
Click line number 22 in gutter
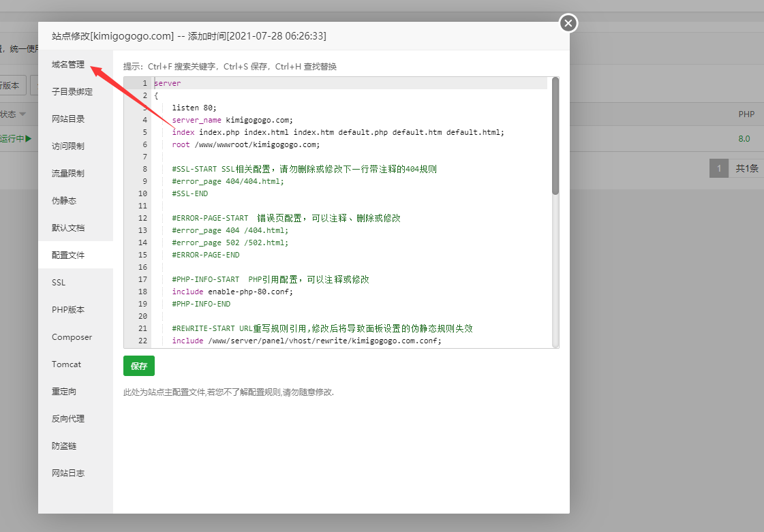click(x=142, y=341)
